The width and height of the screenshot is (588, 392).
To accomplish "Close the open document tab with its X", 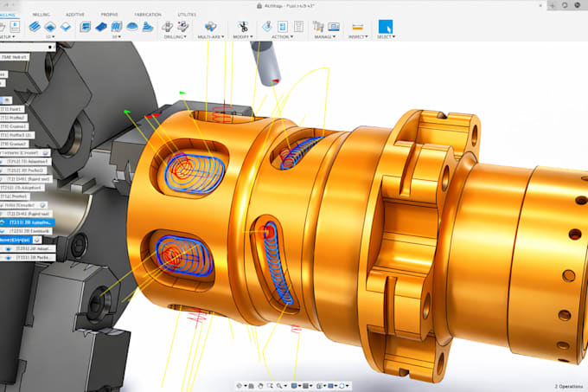I will (540, 5).
